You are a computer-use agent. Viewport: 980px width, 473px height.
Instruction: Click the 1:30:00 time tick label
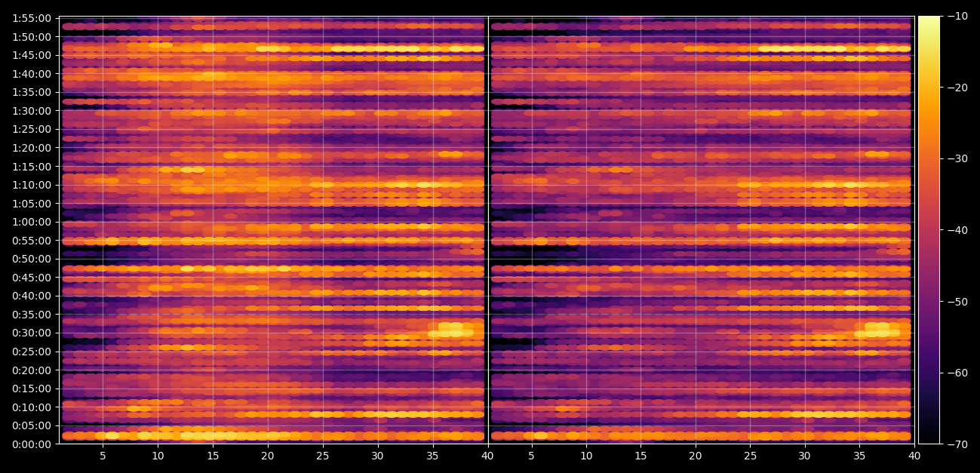(x=32, y=111)
